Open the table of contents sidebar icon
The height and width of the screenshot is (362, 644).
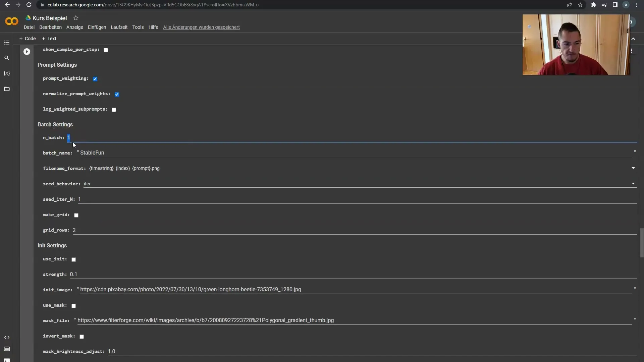pyautogui.click(x=7, y=43)
